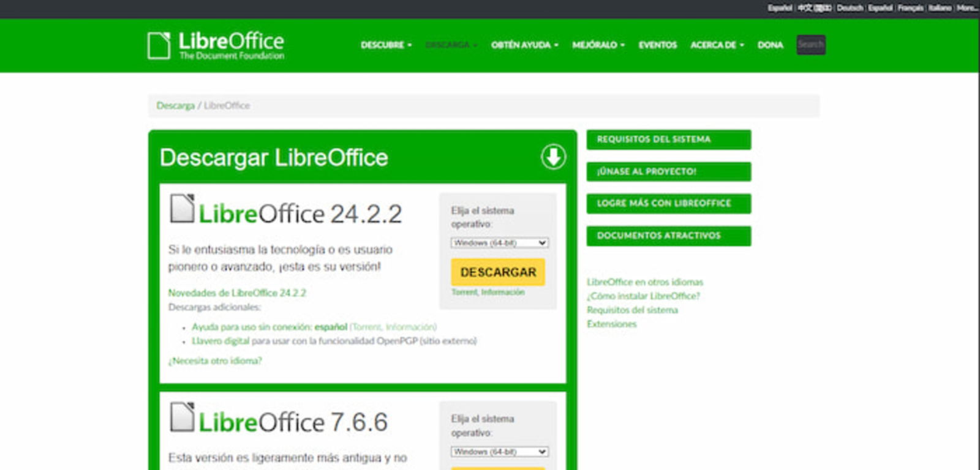Go to the DONA page
The height and width of the screenshot is (470, 980).
coord(771,45)
